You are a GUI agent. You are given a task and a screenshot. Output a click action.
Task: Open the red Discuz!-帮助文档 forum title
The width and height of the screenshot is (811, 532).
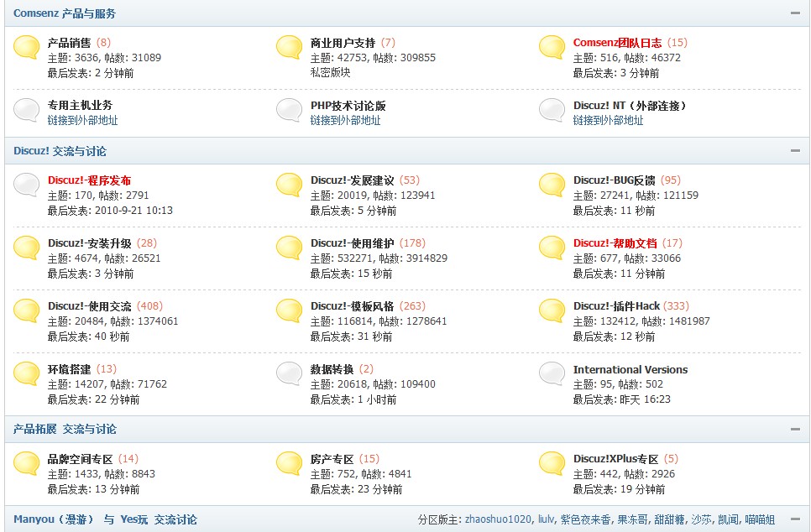click(x=615, y=243)
